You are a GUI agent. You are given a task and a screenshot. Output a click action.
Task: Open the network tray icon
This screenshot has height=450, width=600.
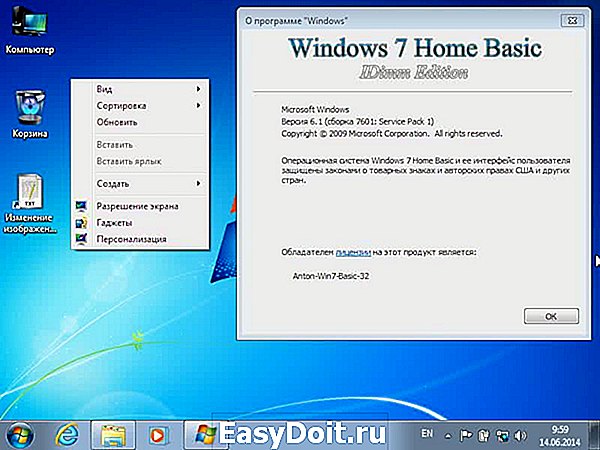click(502, 435)
